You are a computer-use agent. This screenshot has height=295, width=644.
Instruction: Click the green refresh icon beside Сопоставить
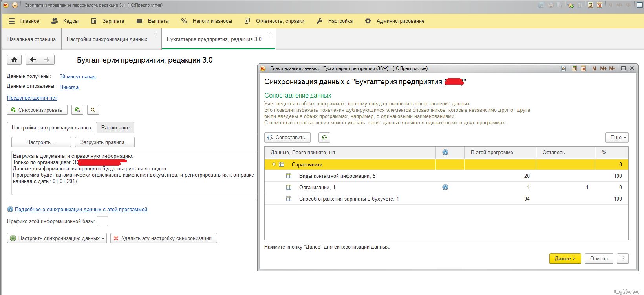pyautogui.click(x=324, y=138)
